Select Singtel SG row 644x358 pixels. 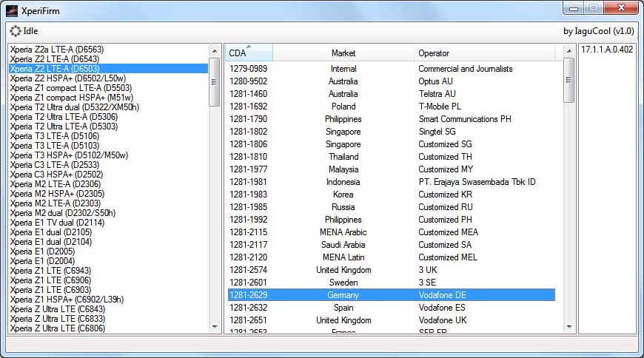tap(392, 132)
